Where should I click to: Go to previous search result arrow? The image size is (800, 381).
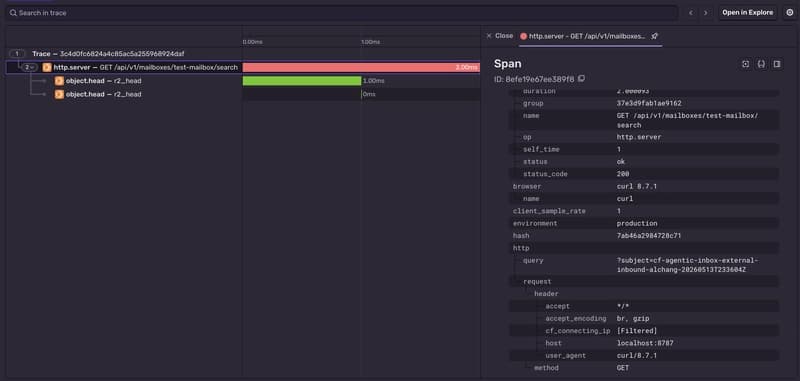pyautogui.click(x=691, y=13)
